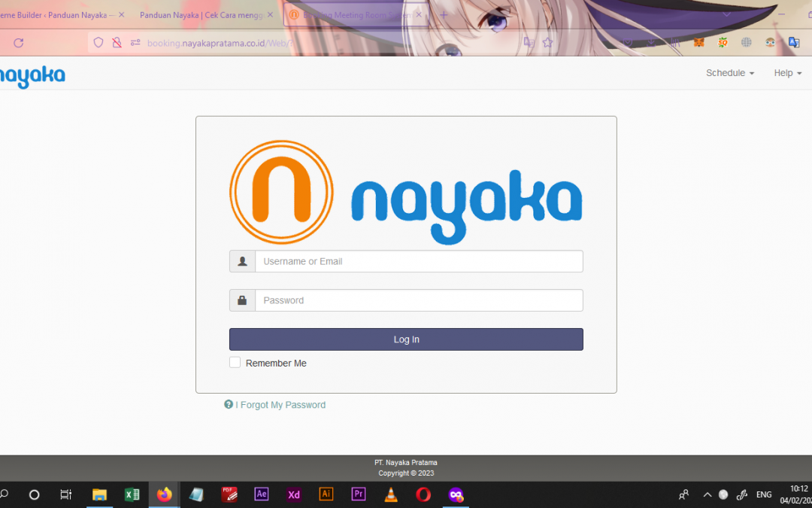Launch VLC media player from the taskbar

coord(391,494)
